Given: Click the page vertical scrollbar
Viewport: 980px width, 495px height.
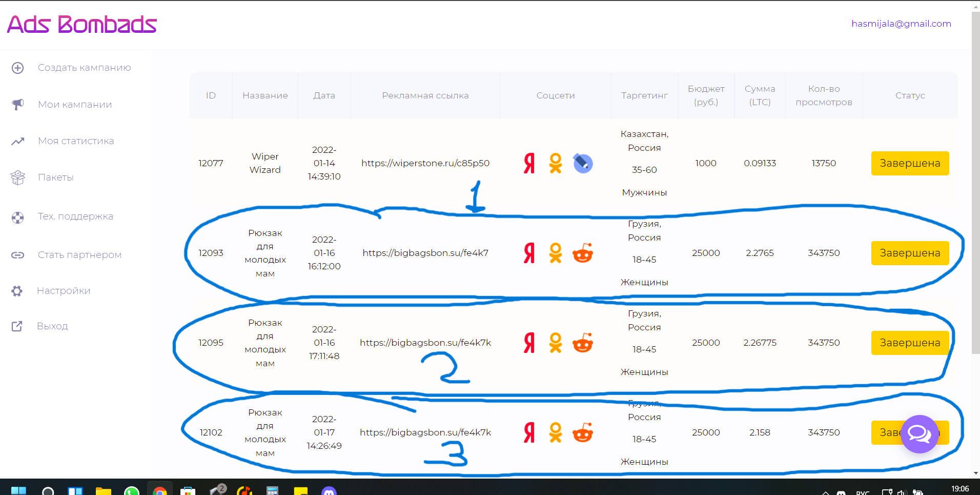Looking at the screenshot, I should point(975,182).
